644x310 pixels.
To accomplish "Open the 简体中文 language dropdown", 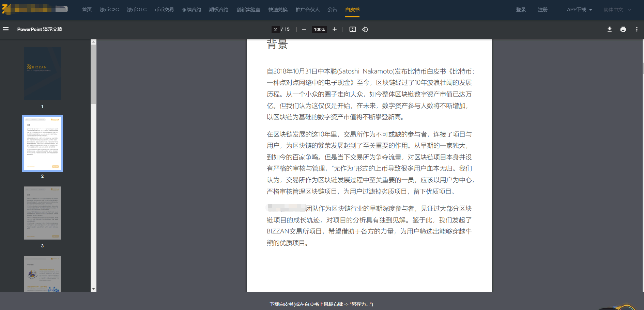I will (617, 10).
